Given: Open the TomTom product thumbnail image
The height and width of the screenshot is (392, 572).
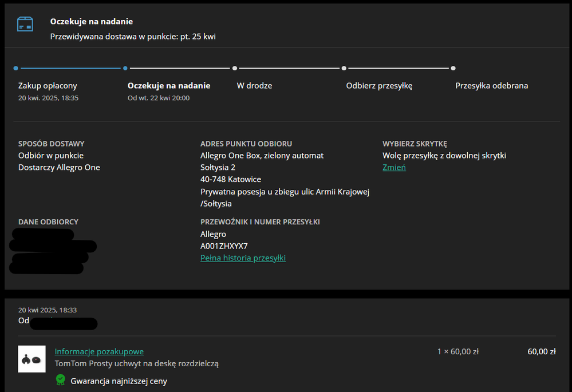Looking at the screenshot, I should (x=32, y=359).
